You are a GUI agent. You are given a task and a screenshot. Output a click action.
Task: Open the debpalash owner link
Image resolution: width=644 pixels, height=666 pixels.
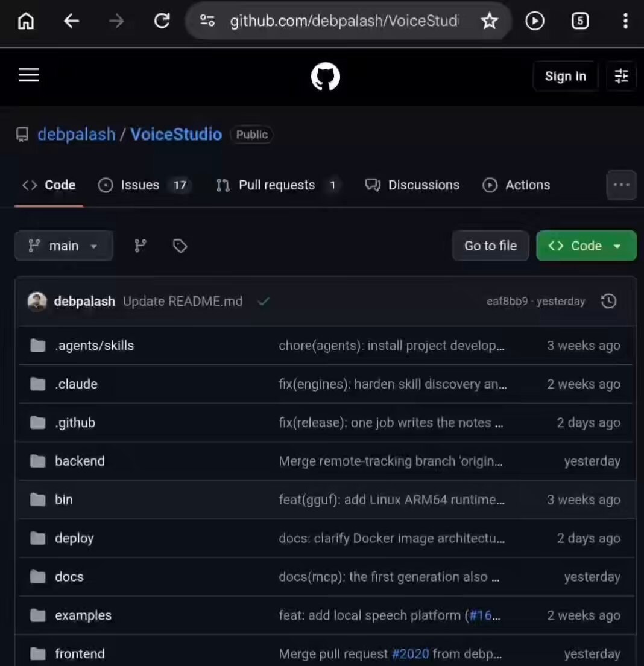77,134
